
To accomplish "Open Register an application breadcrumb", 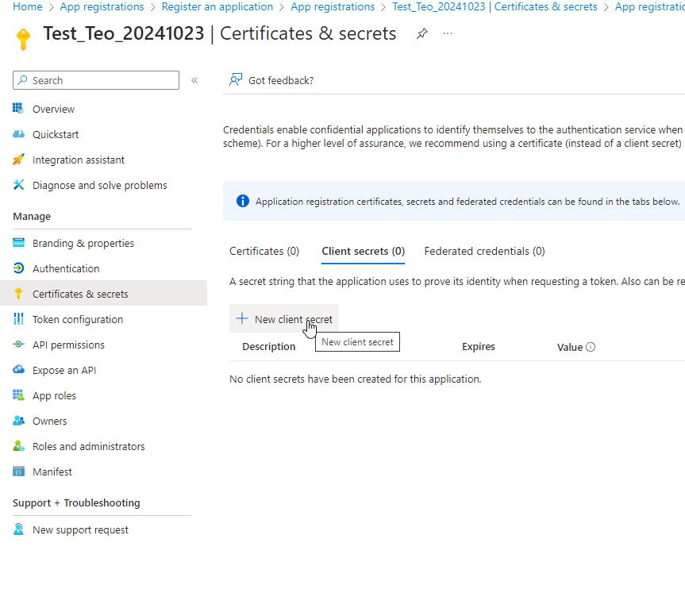I will pos(217,6).
